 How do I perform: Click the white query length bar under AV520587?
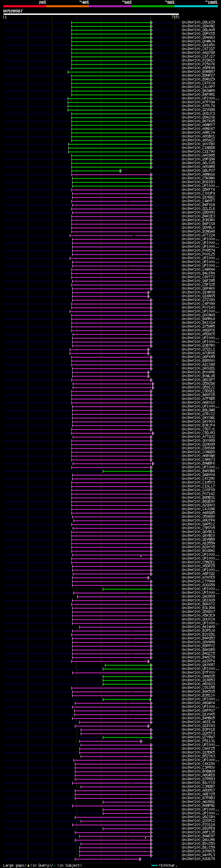[91, 14]
